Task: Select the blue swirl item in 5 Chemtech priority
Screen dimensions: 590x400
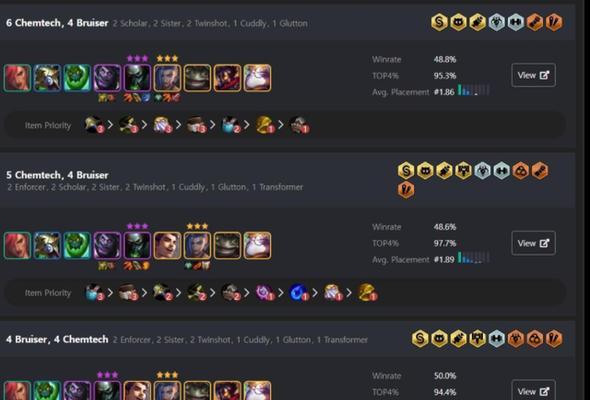Action: point(298,292)
